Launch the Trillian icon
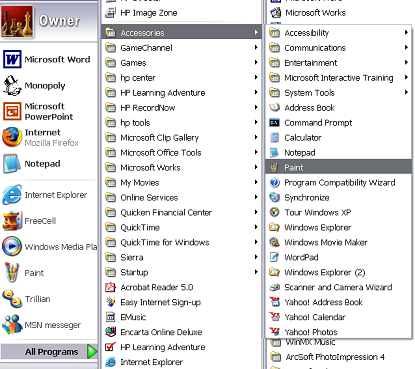This screenshot has height=369, width=415. click(x=12, y=299)
